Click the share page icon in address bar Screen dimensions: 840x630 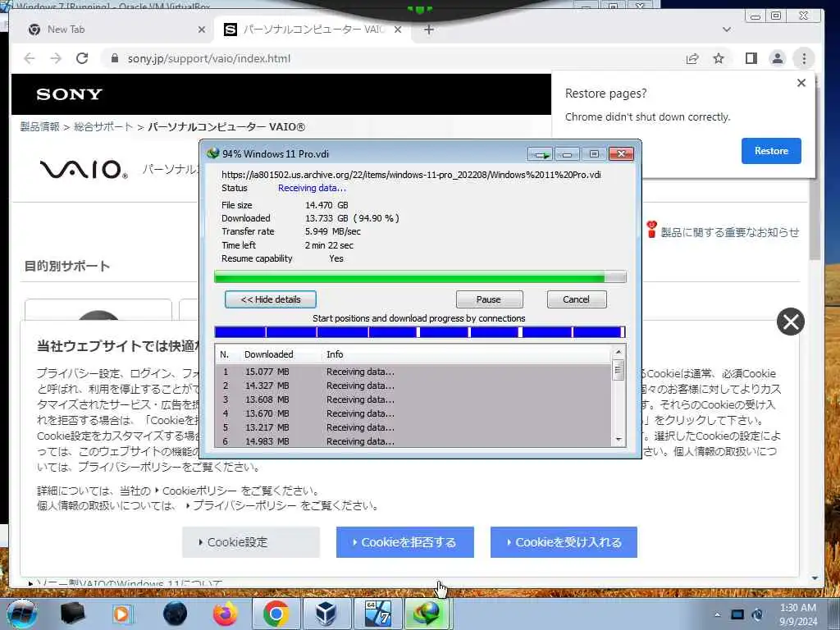click(x=692, y=58)
